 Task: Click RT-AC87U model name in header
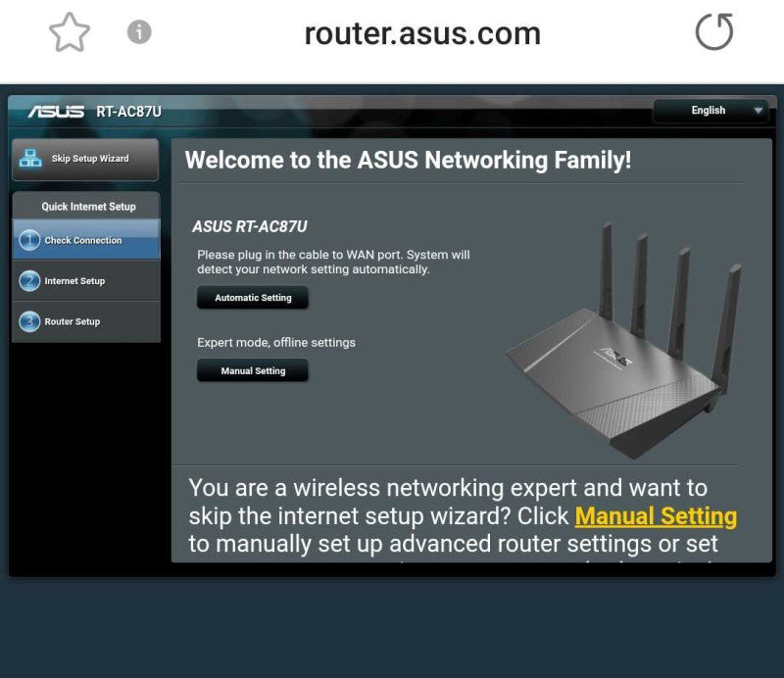pos(129,111)
